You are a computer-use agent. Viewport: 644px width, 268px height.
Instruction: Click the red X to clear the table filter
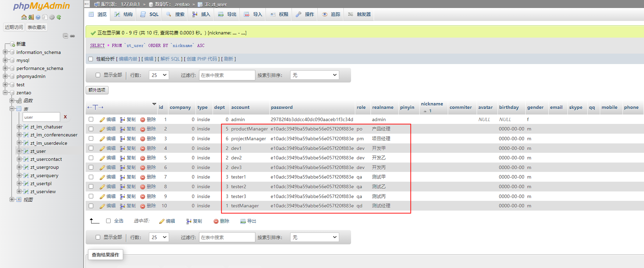[65, 117]
